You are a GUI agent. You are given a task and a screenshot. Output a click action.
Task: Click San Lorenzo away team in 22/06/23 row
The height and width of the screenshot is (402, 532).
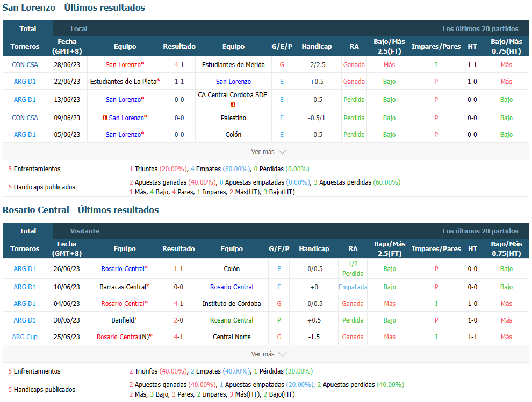pyautogui.click(x=233, y=82)
